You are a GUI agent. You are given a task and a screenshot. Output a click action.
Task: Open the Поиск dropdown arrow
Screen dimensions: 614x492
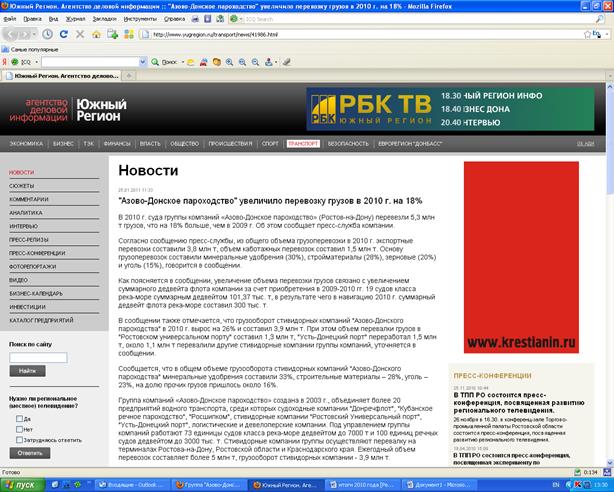point(182,62)
